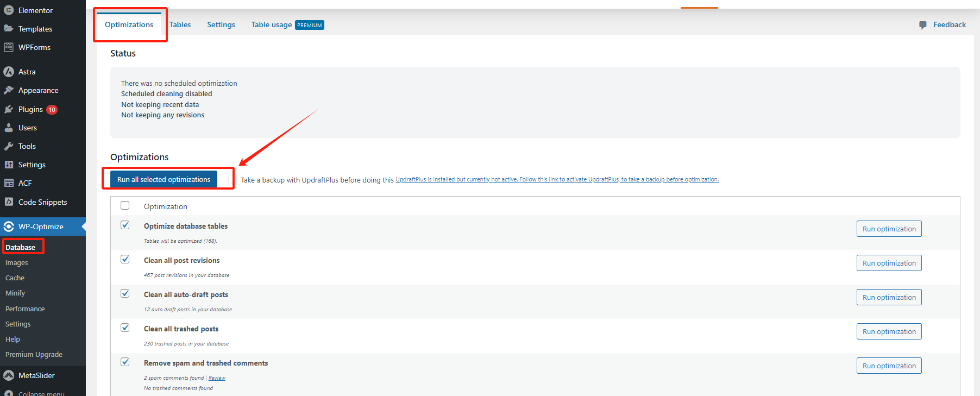Click the Elementor icon in sidebar
The height and width of the screenshot is (396, 980).
9,10
